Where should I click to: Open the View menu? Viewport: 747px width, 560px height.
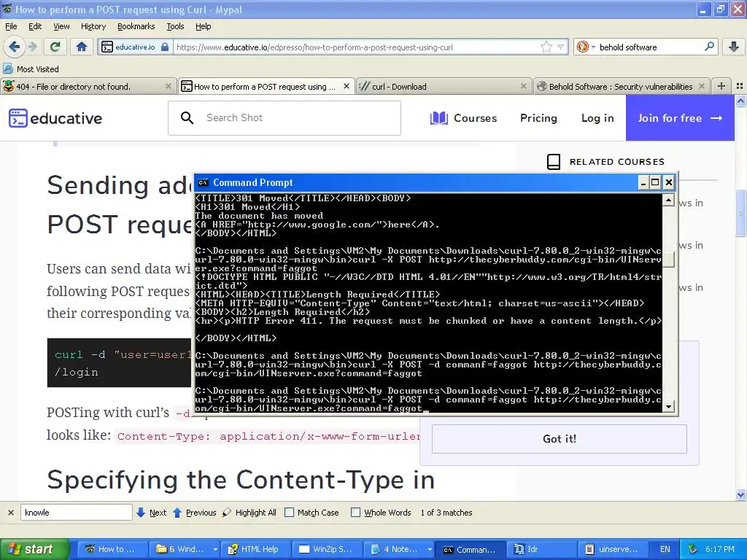[61, 26]
